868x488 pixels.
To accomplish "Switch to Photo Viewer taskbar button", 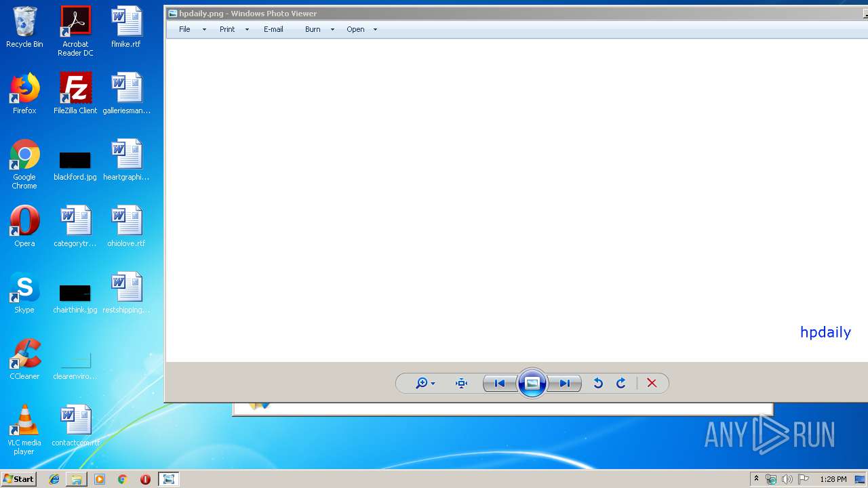I will coord(169,479).
